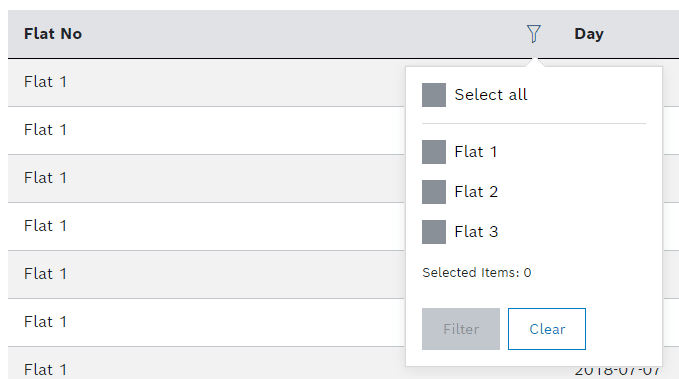Open the funnel filter icon in Flat No header
The height and width of the screenshot is (379, 679).
pyautogui.click(x=534, y=34)
